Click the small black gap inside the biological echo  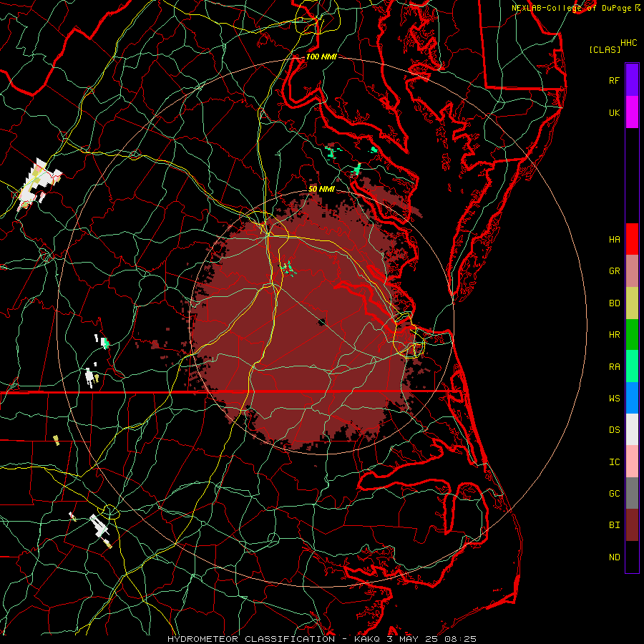321,321
